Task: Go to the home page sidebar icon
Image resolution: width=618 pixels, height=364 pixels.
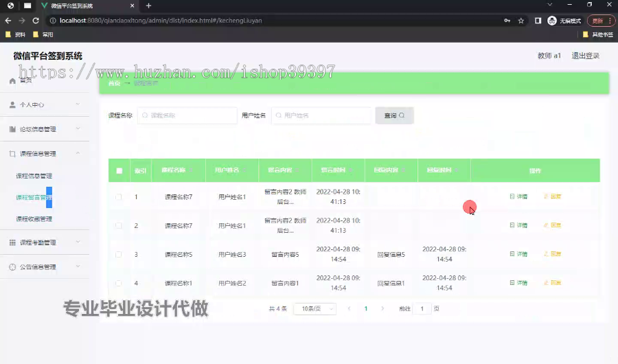Action: tap(12, 81)
